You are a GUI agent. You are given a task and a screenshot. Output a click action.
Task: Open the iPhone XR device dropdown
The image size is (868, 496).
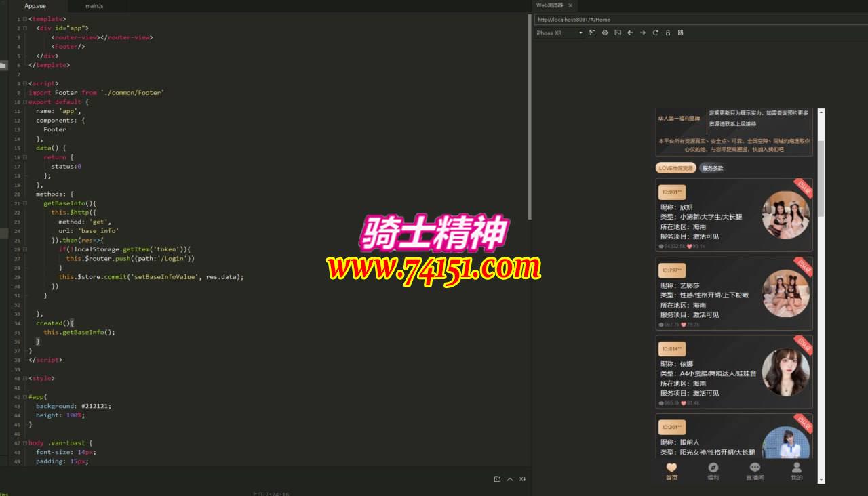click(x=559, y=33)
